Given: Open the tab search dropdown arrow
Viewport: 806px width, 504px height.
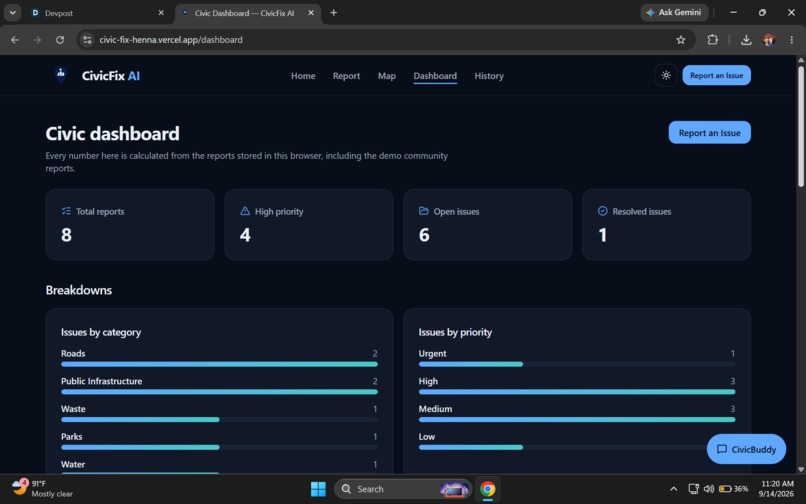Looking at the screenshot, I should pos(12,13).
